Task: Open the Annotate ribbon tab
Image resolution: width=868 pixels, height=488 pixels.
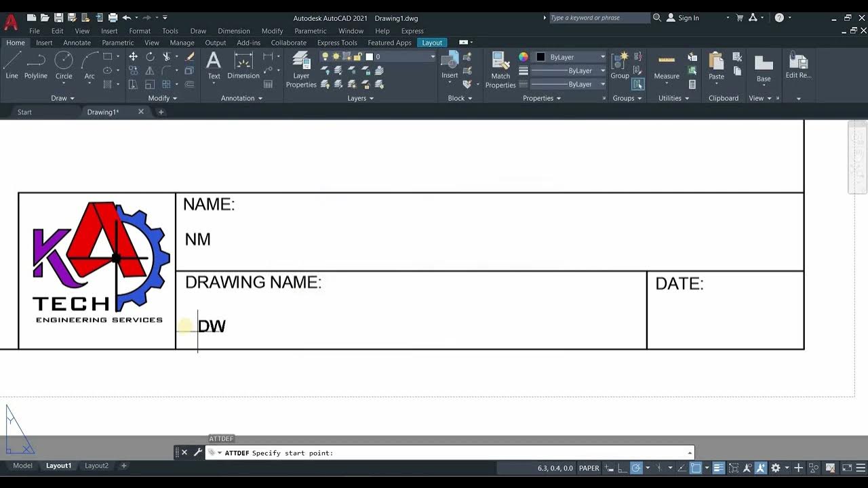Action: coord(77,43)
